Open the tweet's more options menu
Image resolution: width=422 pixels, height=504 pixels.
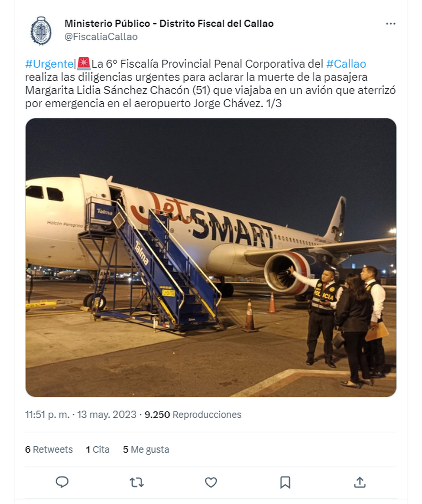click(390, 24)
